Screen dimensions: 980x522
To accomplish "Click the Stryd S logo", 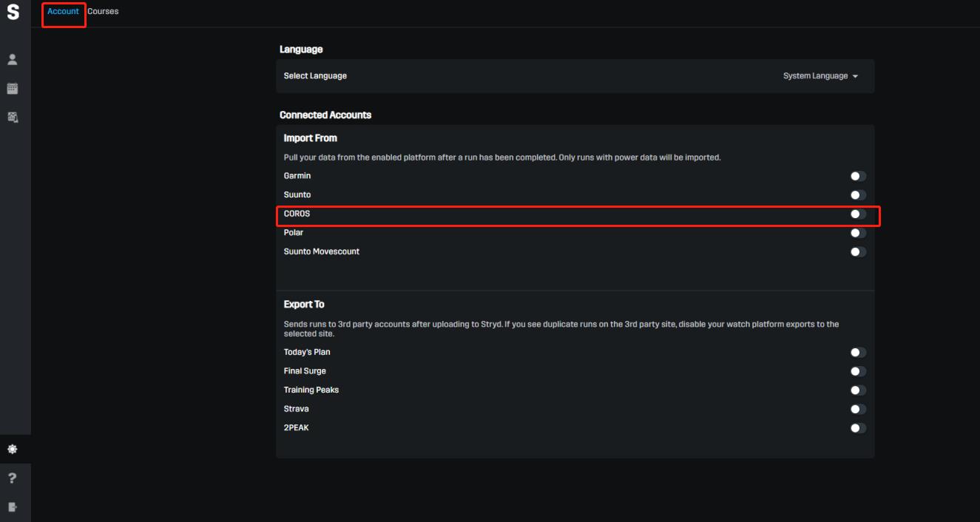I will click(x=13, y=12).
